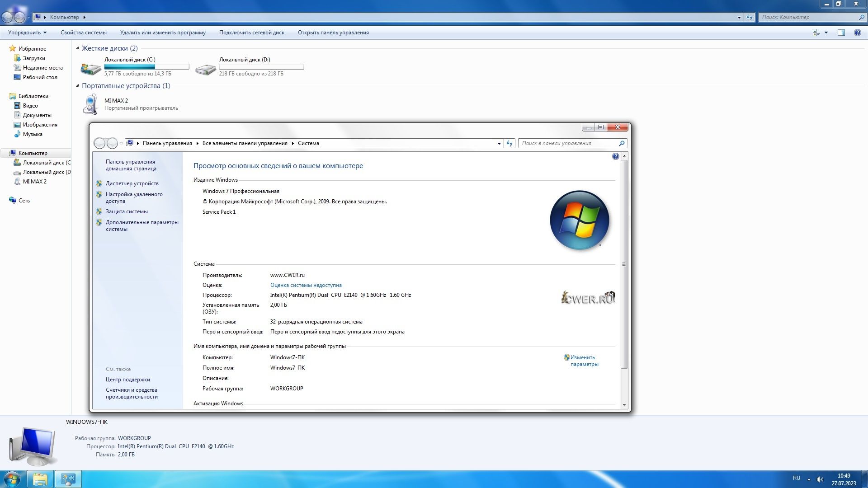Screen dimensions: 868x488
Task: Open Настройка удаленного доступа link
Action: pyautogui.click(x=134, y=197)
